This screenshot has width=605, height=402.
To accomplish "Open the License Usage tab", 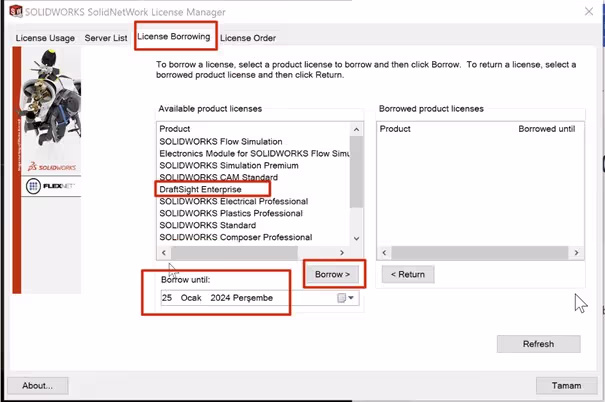I will 45,38.
